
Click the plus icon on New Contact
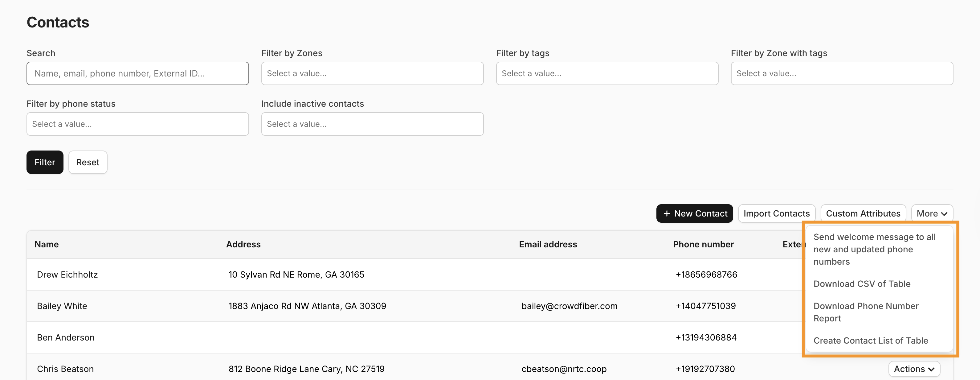tap(667, 213)
